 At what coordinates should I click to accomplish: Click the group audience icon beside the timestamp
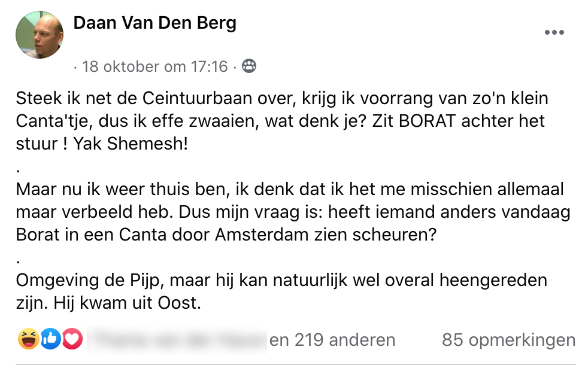coord(248,66)
